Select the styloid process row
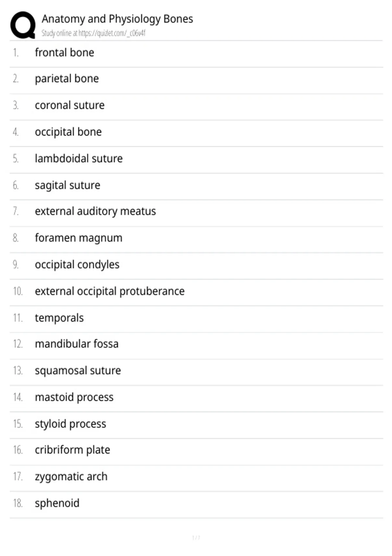Screen dimensions: 392x556 71,424
